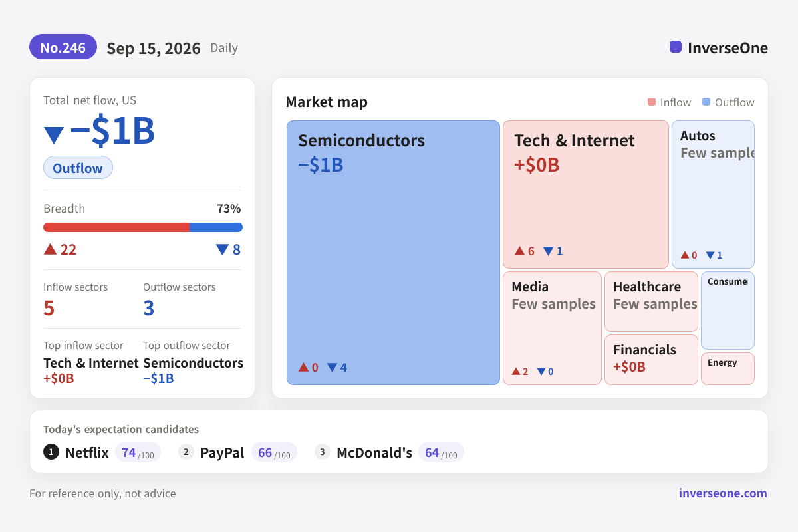
Task: Select the small Energy tile
Action: click(728, 368)
